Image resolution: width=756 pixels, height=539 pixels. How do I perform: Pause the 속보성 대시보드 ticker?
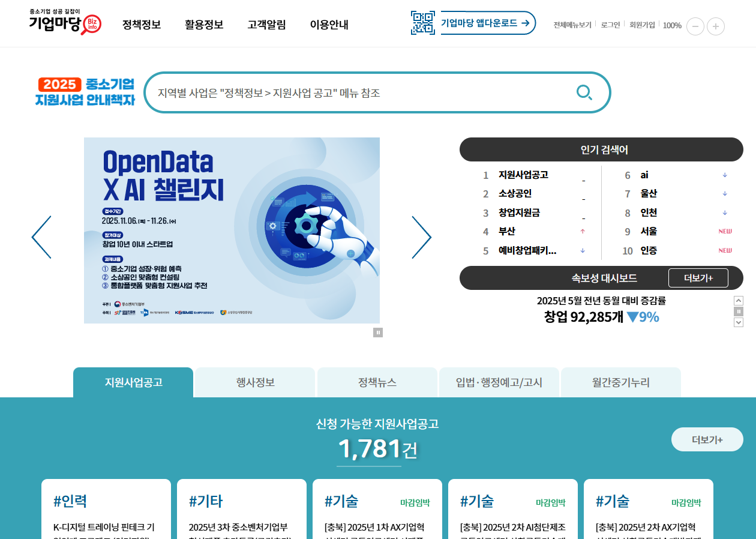pyautogui.click(x=739, y=312)
